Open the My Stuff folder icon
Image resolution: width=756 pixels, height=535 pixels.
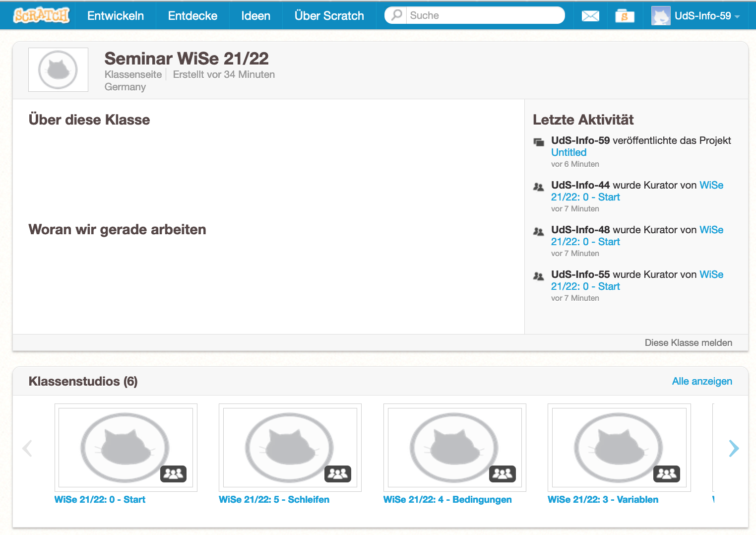tap(625, 16)
